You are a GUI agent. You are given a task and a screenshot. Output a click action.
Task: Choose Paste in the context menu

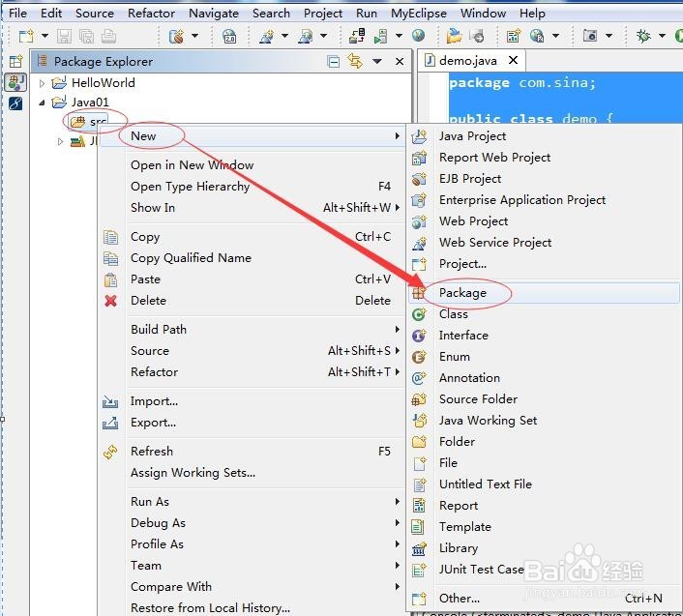pos(252,279)
